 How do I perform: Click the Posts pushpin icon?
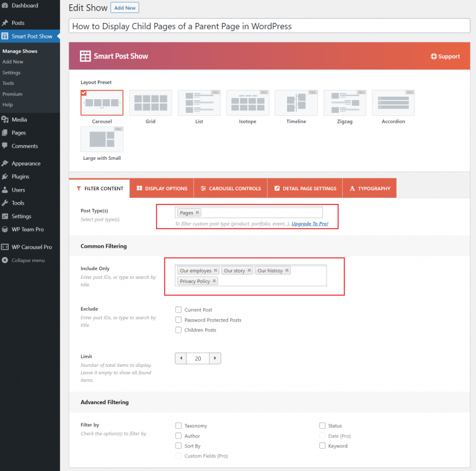click(x=5, y=23)
